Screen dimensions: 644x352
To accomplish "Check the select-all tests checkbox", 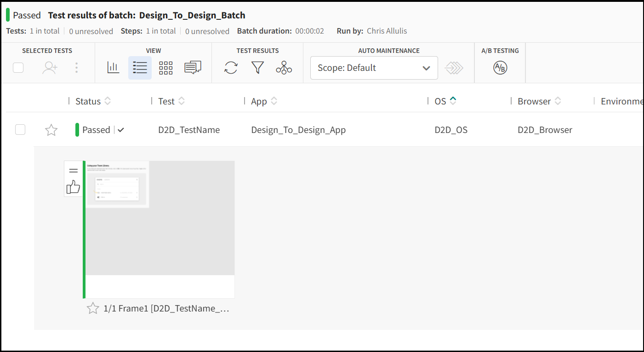I will pos(18,67).
